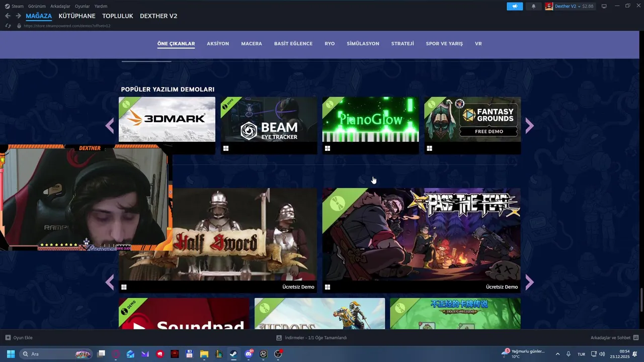The image size is (644, 362).
Task: Open File Explorer from the taskbar
Action: (x=204, y=354)
